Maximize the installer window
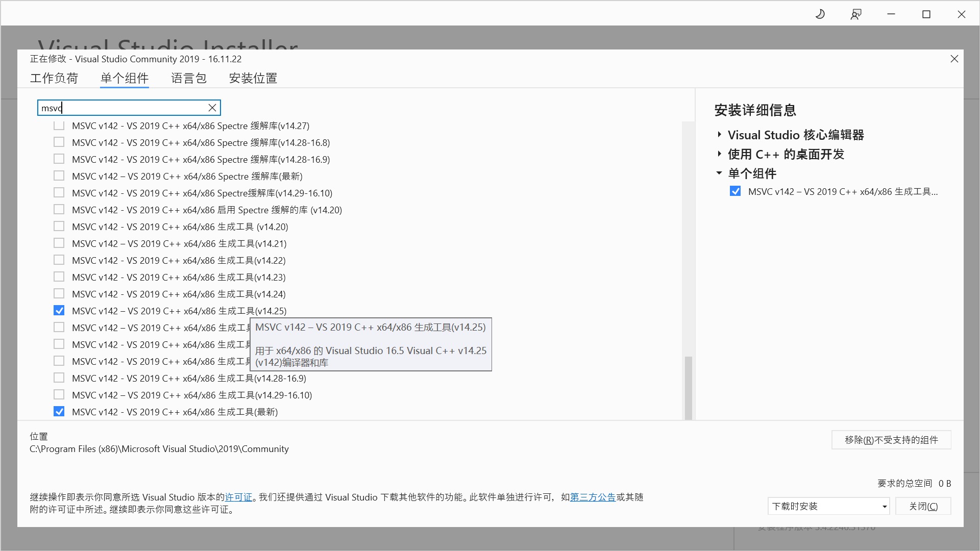Screen dimensions: 980x551 [926, 14]
